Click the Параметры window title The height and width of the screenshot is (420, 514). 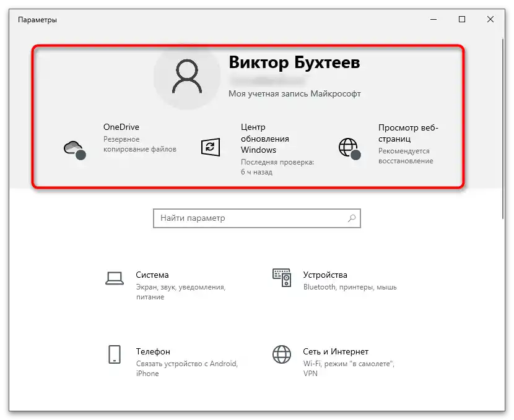(37, 20)
